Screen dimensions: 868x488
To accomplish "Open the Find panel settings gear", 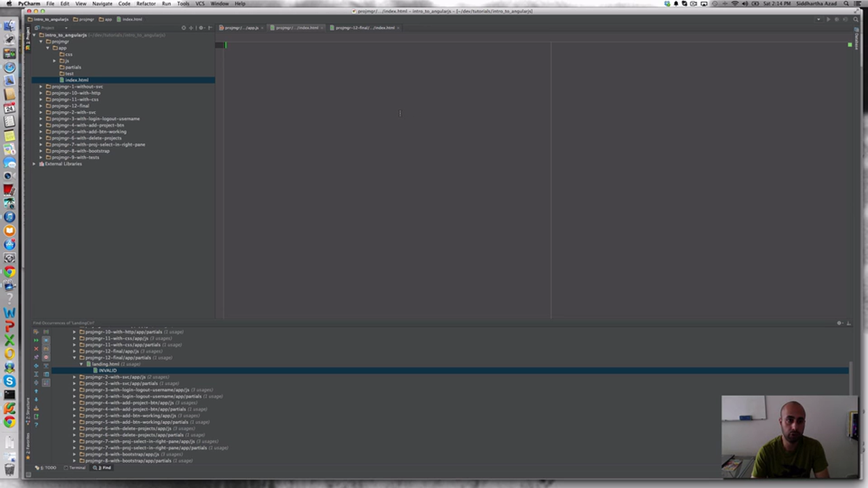I will pyautogui.click(x=840, y=323).
